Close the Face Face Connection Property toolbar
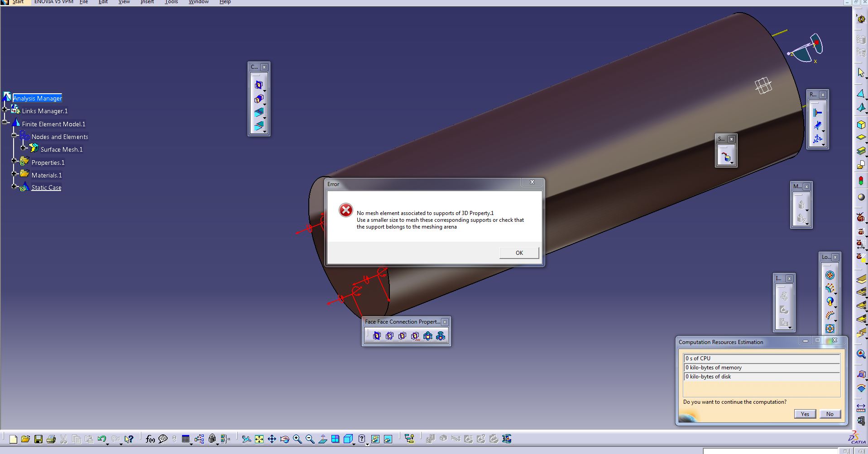This screenshot has width=868, height=454. [x=445, y=322]
